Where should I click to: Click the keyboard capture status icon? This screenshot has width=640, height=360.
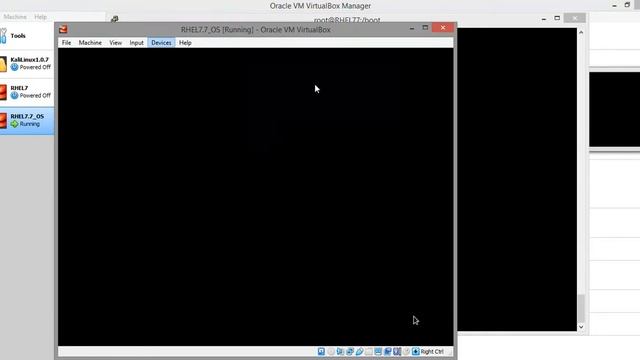[x=416, y=351]
